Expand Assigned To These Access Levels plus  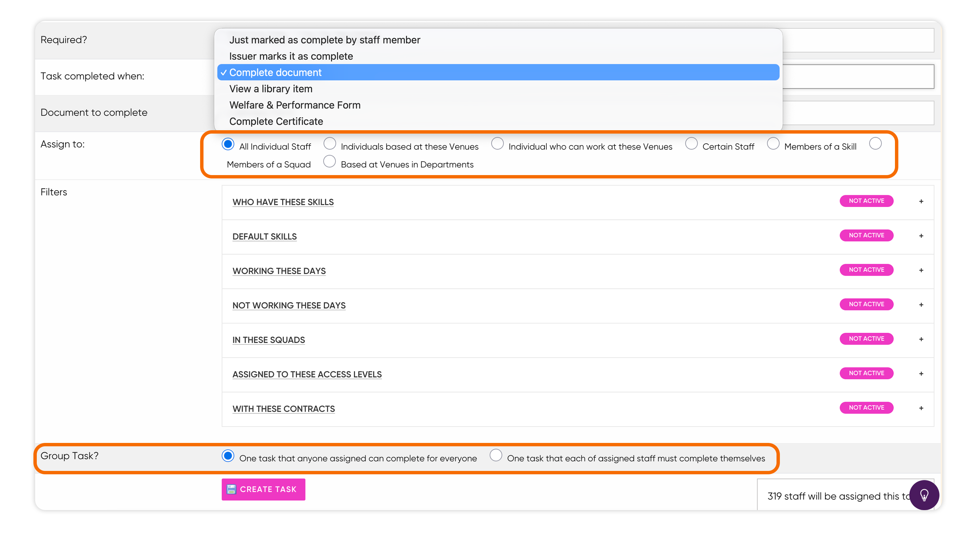click(x=921, y=374)
